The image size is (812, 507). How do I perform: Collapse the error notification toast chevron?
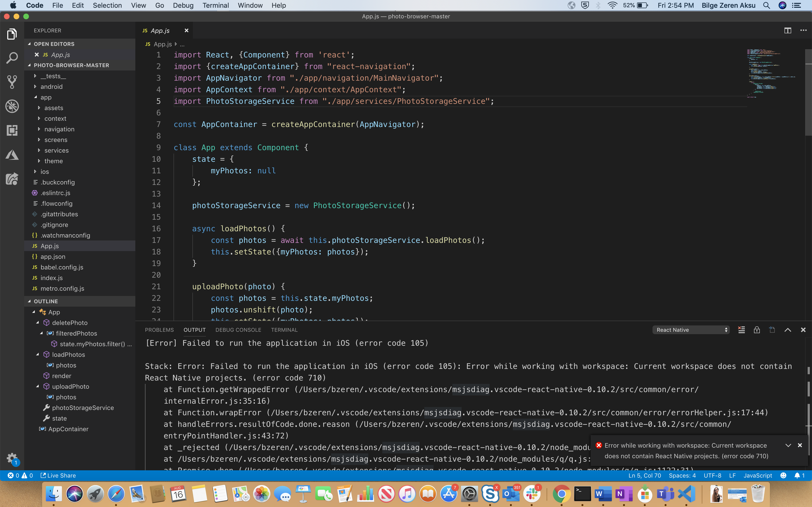tap(788, 445)
